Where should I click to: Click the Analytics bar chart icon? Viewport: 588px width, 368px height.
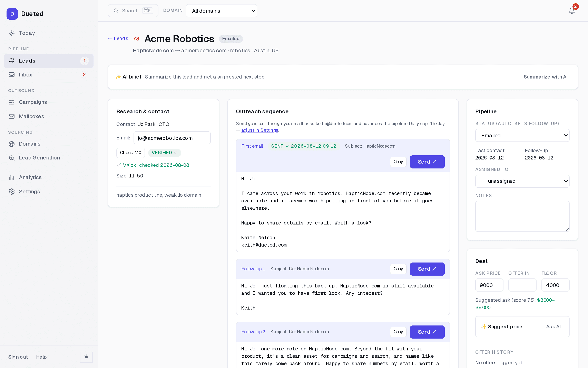pyautogui.click(x=12, y=177)
